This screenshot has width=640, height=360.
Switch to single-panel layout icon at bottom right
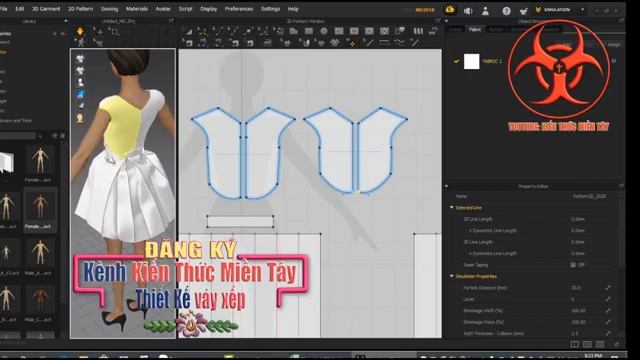574,345
